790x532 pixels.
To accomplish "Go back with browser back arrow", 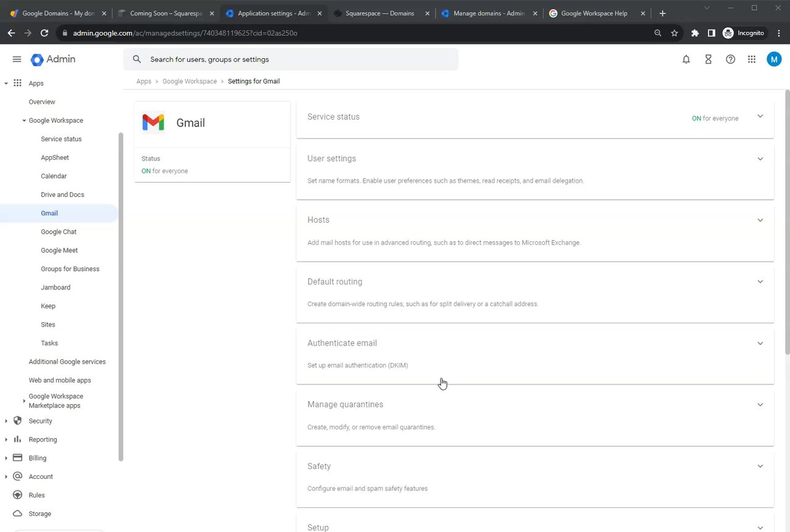I will pyautogui.click(x=11, y=33).
